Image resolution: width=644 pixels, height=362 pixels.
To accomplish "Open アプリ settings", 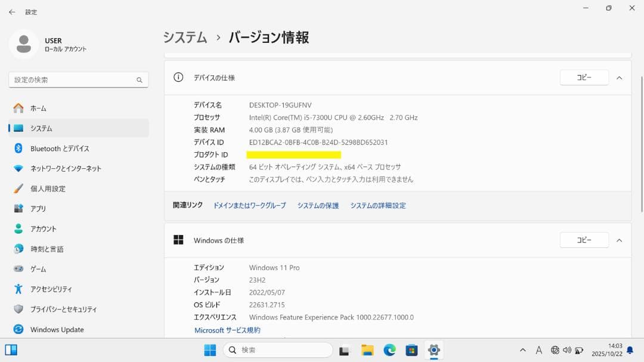I will (79, 209).
